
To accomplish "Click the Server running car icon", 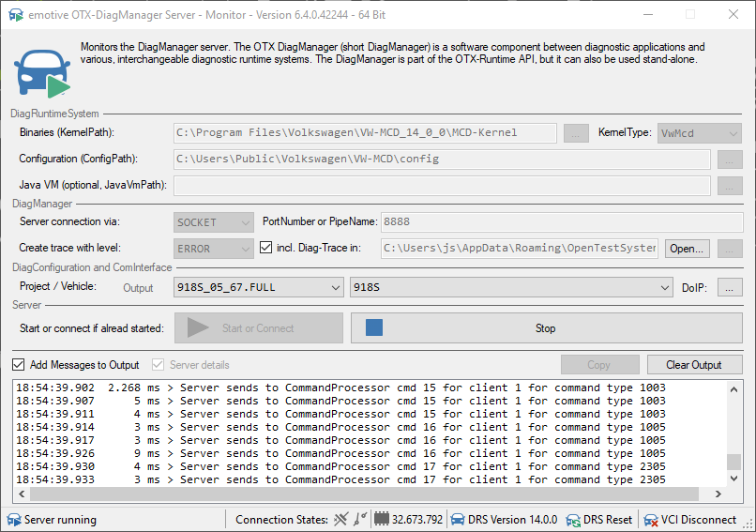I will 13,520.
